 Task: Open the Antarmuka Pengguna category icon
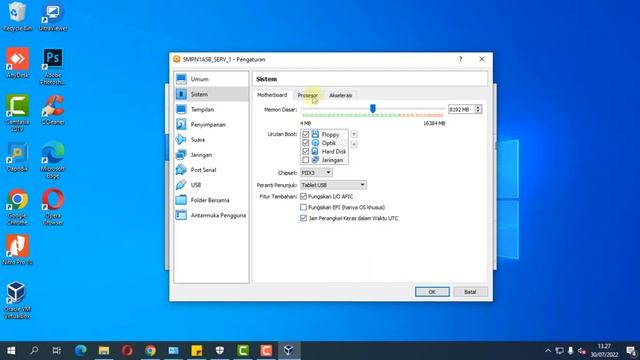[x=182, y=215]
